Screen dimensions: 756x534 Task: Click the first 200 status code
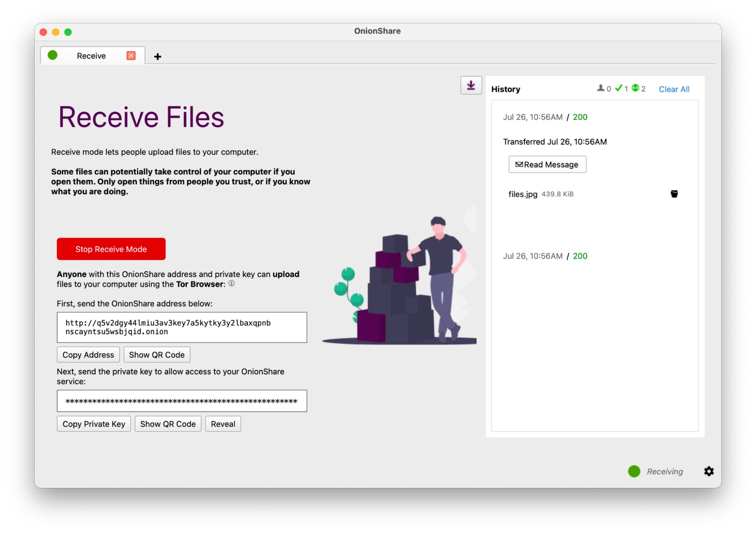tap(580, 117)
